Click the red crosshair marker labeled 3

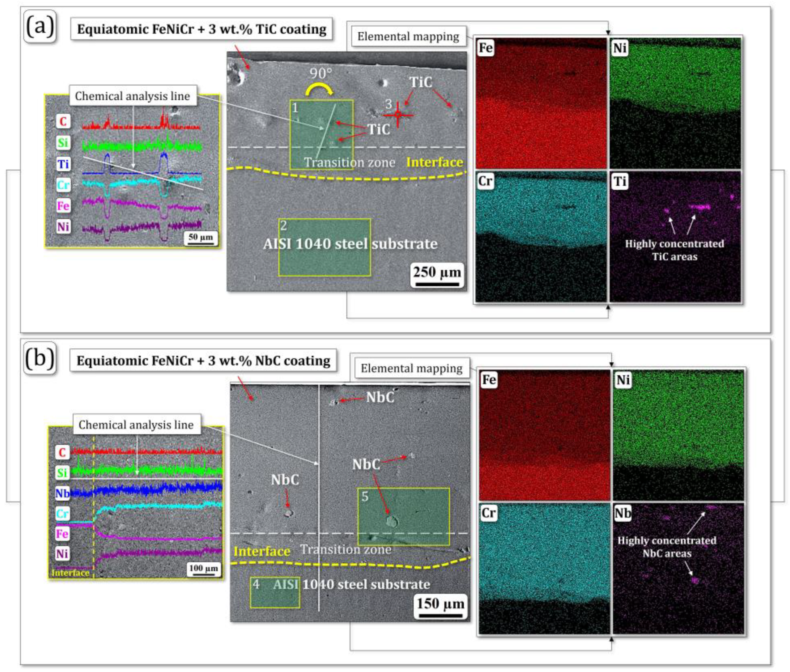point(398,114)
